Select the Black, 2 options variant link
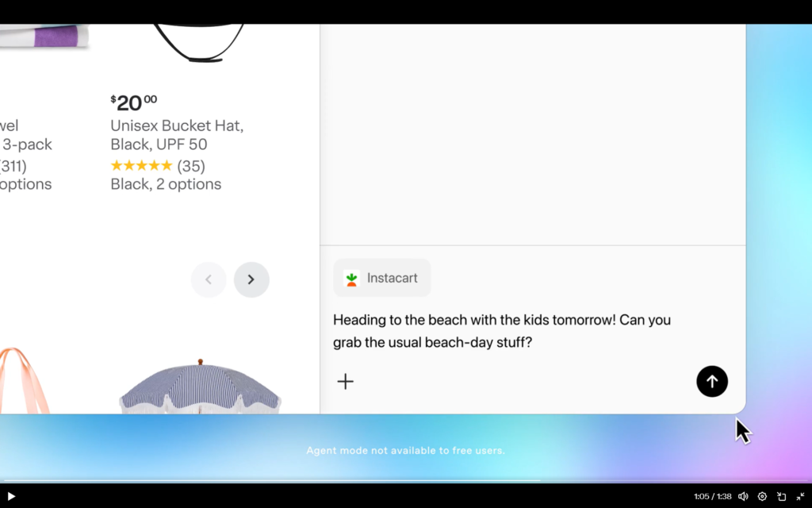Screen dimensions: 812x508 click(165, 183)
